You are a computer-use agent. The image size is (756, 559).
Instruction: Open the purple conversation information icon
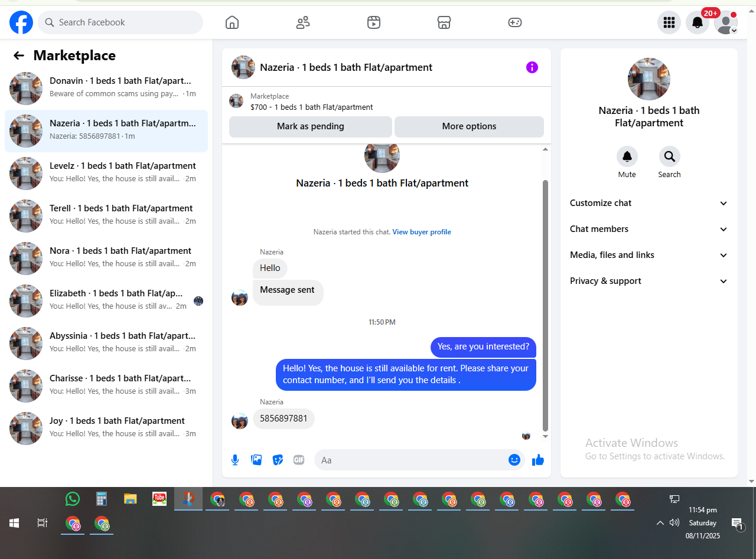532,67
